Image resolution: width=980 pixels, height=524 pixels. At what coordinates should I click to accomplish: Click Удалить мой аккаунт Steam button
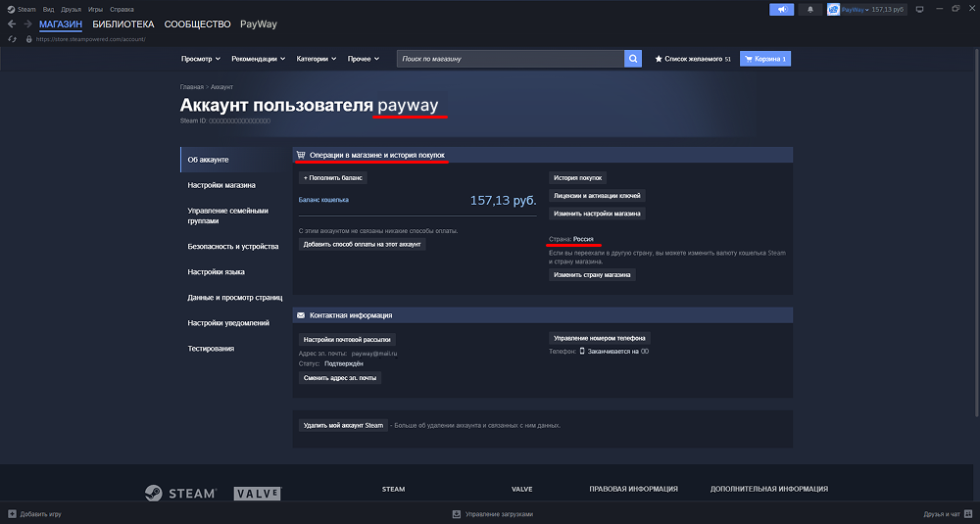click(x=343, y=425)
